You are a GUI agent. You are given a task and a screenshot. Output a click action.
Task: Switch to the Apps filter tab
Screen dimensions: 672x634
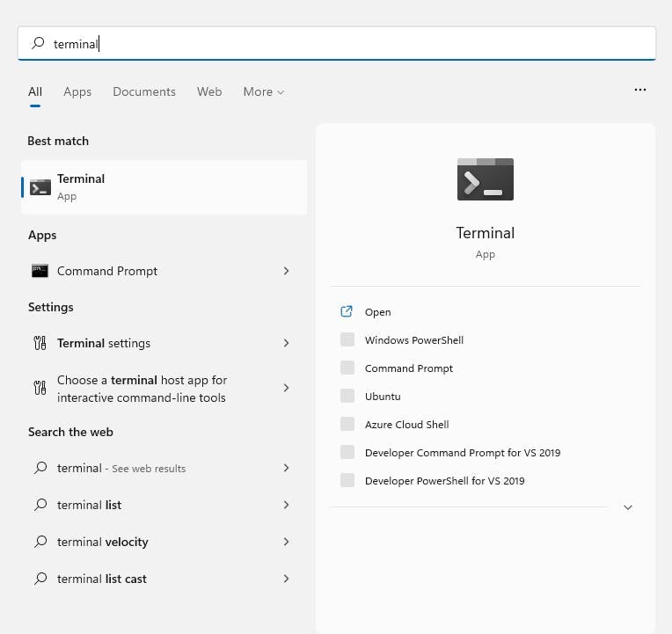(77, 91)
